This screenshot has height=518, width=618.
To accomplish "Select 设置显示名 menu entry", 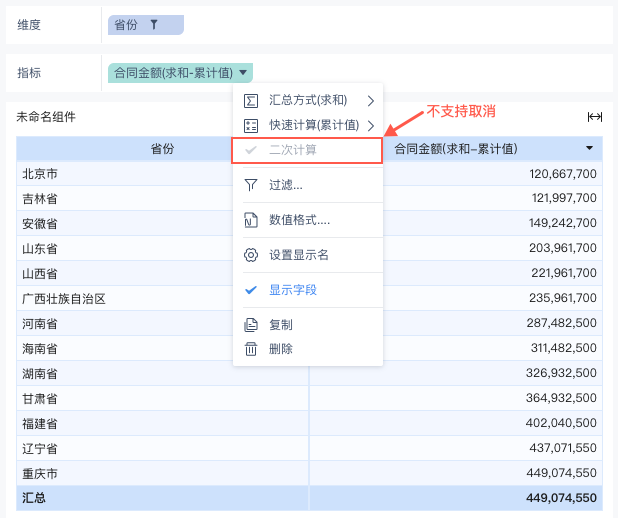I will (x=299, y=255).
